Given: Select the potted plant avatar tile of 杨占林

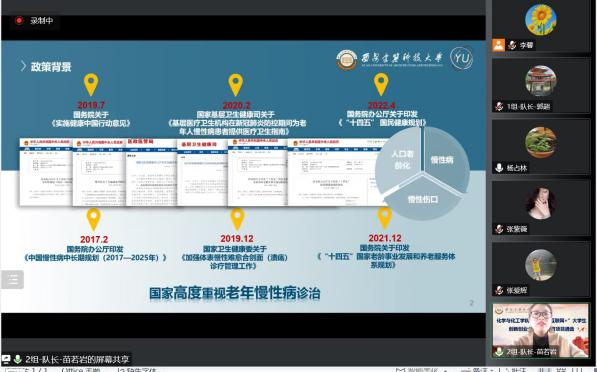Looking at the screenshot, I should (541, 147).
